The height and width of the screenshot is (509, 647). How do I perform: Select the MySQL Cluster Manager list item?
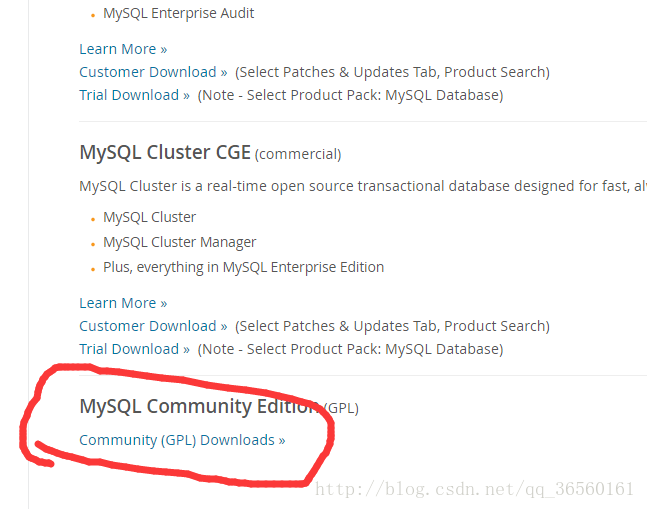point(179,242)
